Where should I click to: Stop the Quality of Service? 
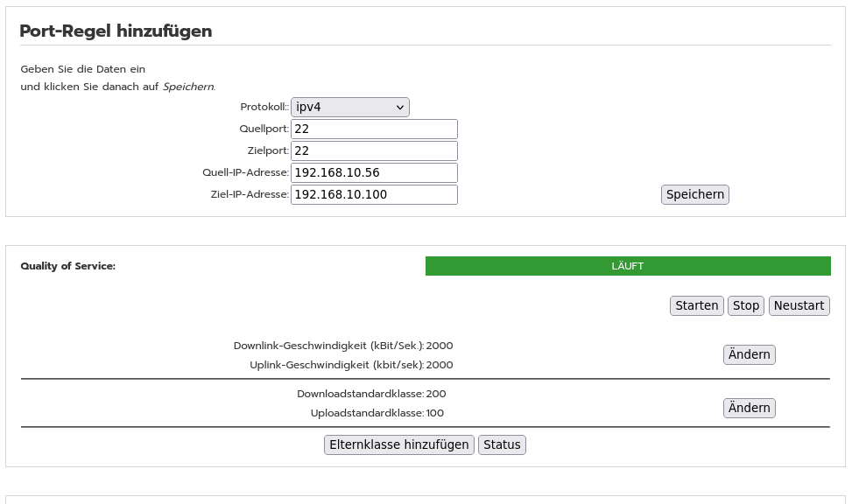[x=746, y=305]
